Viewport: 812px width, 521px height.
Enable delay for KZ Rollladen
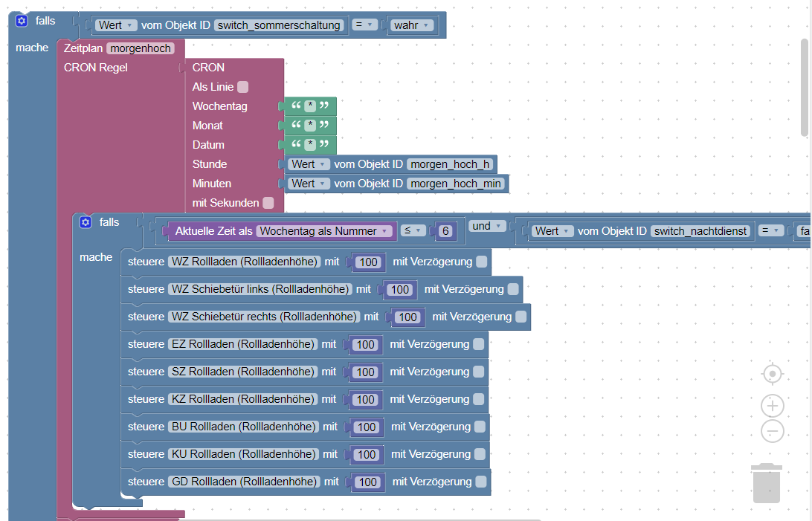(479, 399)
